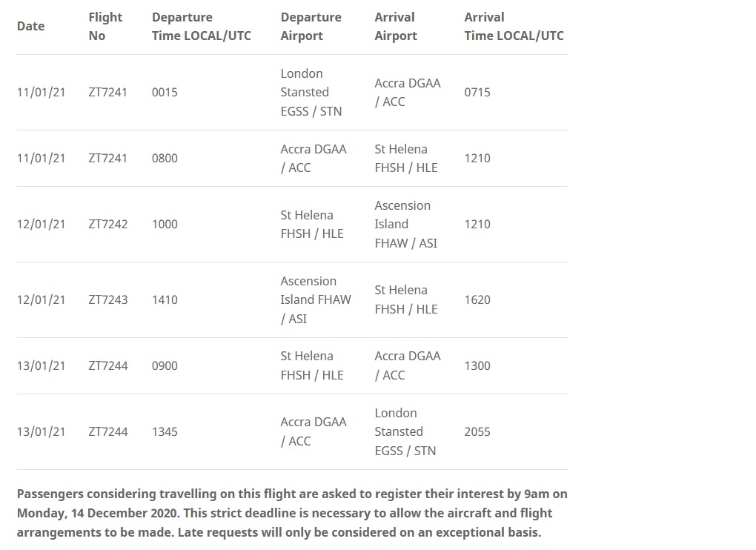756x550 pixels.
Task: Click the 1620 arrival time
Action: (x=477, y=299)
